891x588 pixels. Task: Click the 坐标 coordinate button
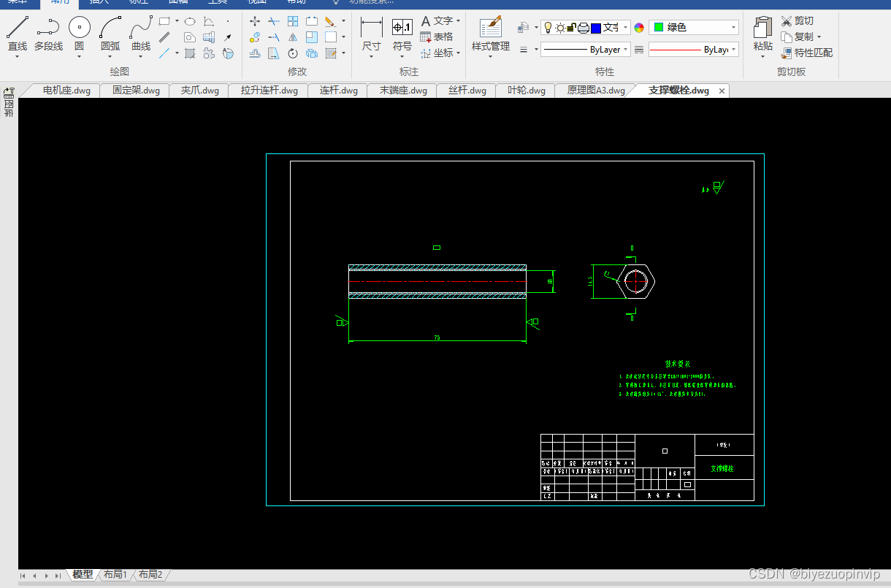coord(437,53)
